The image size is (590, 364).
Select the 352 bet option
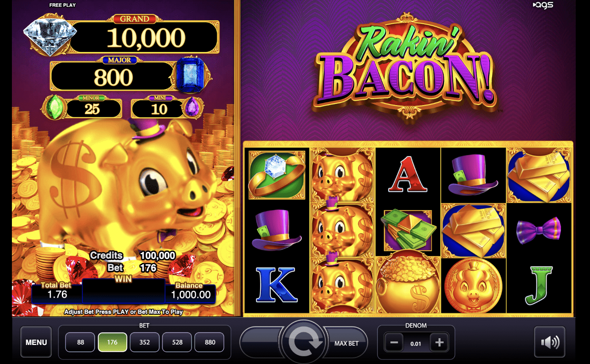click(x=145, y=342)
